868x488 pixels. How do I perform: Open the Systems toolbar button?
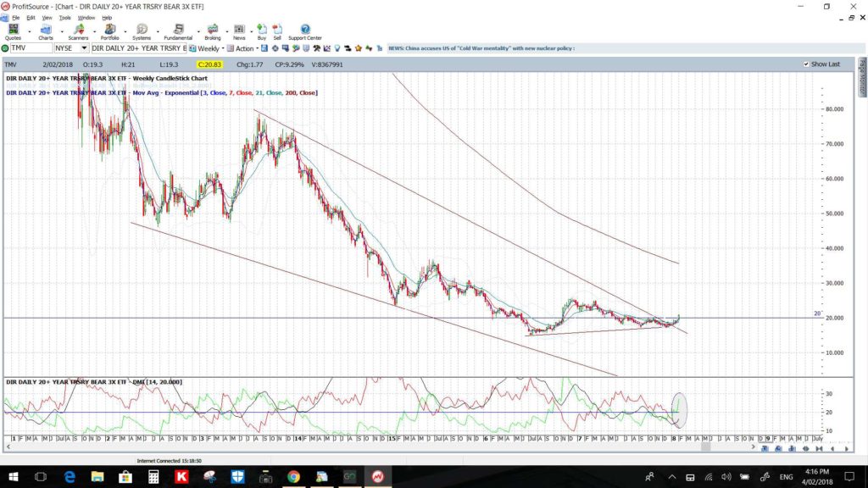pos(142,32)
